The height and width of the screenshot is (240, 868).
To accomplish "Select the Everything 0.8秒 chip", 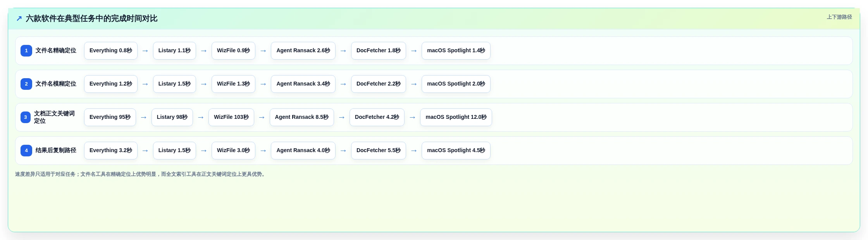I will point(111,51).
